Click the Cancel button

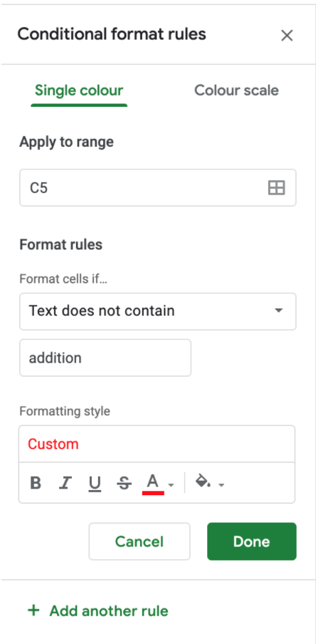pos(139,541)
